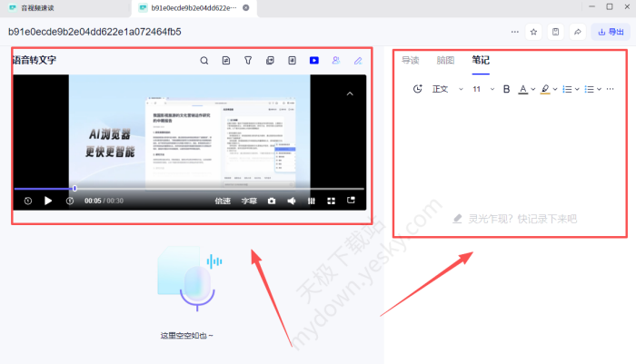The image size is (636, 364).
Task: Toggle 字幕 subtitles on the video
Action: pyautogui.click(x=249, y=201)
